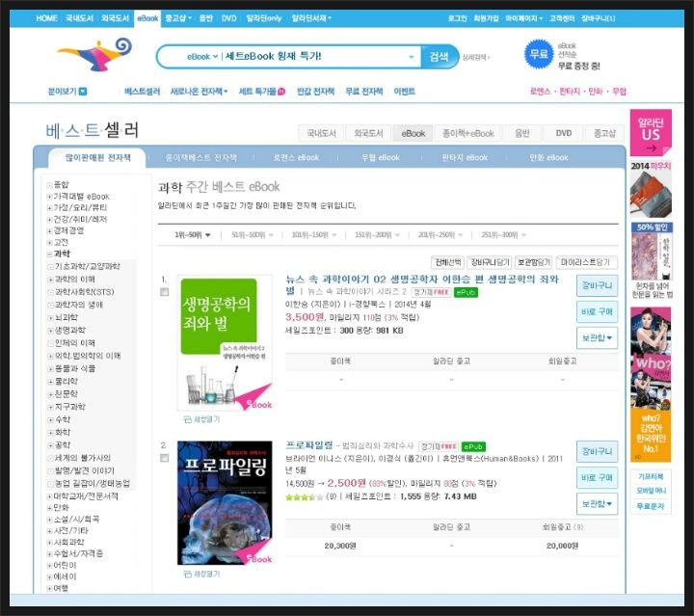Click the 장바구니담기 button
694x616 pixels.
click(x=490, y=262)
